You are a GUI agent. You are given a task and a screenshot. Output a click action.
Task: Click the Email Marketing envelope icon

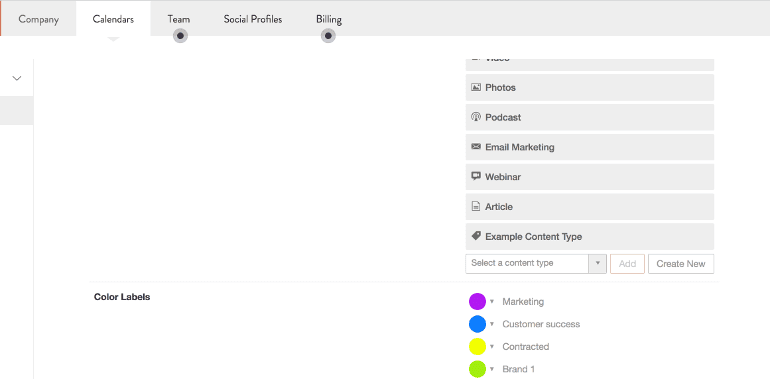(x=476, y=146)
